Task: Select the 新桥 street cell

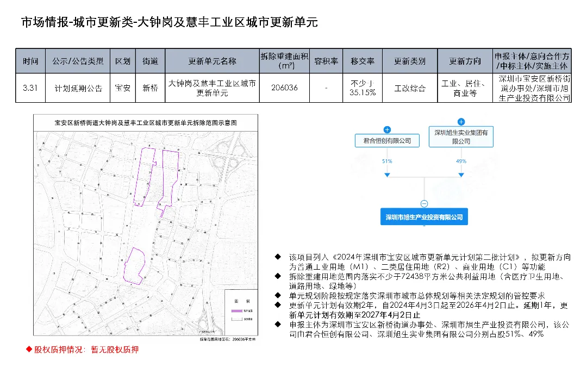Action: 150,88
